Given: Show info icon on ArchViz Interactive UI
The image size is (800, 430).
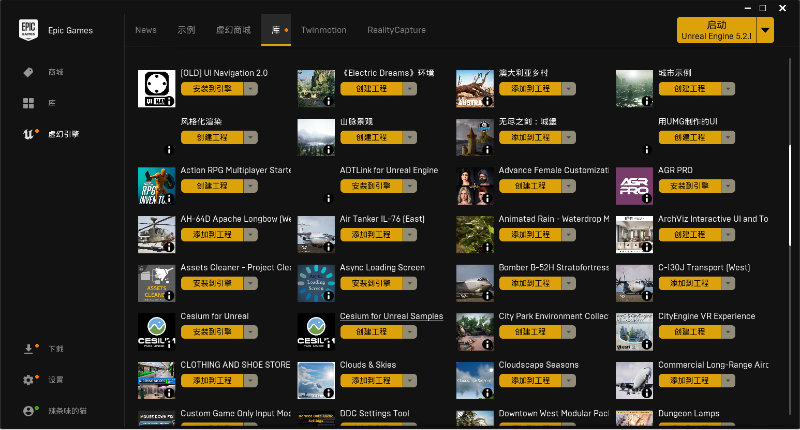Looking at the screenshot, I should (x=647, y=247).
